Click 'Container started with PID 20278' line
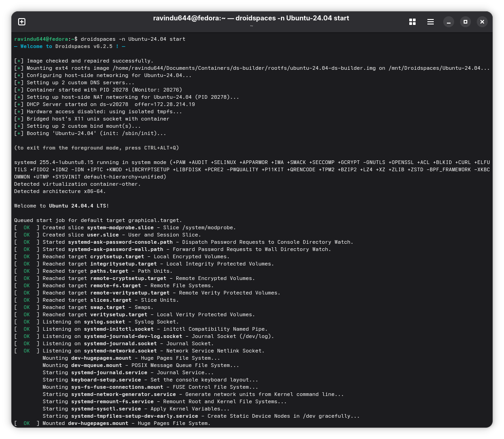 tap(98, 90)
